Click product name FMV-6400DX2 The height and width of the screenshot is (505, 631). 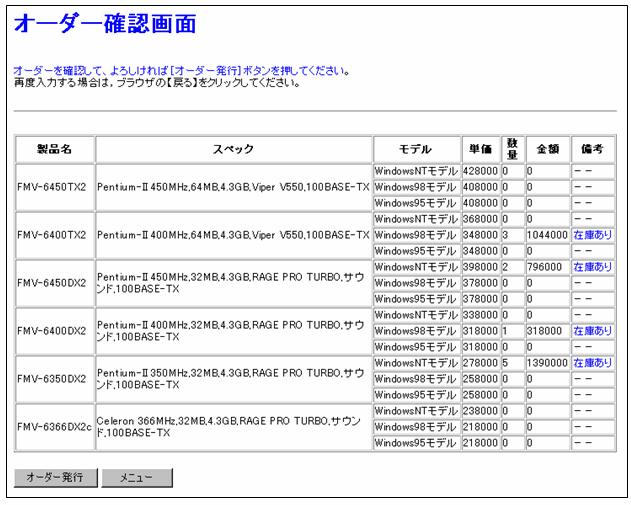pos(52,331)
